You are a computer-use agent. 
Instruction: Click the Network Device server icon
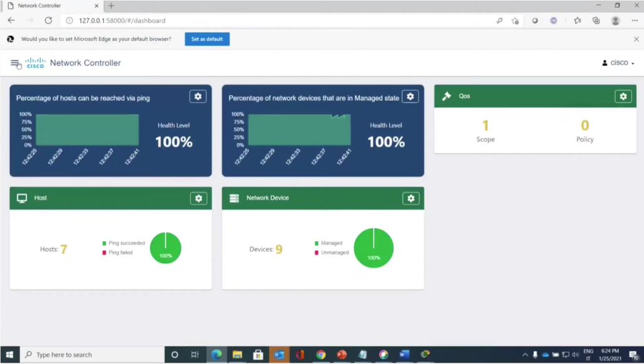[x=234, y=198]
